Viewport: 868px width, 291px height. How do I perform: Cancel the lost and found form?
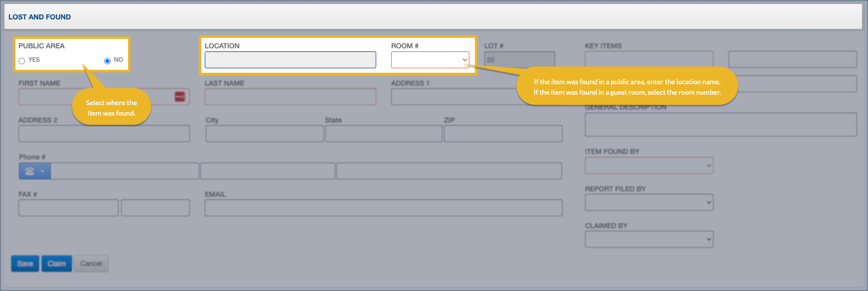click(91, 264)
